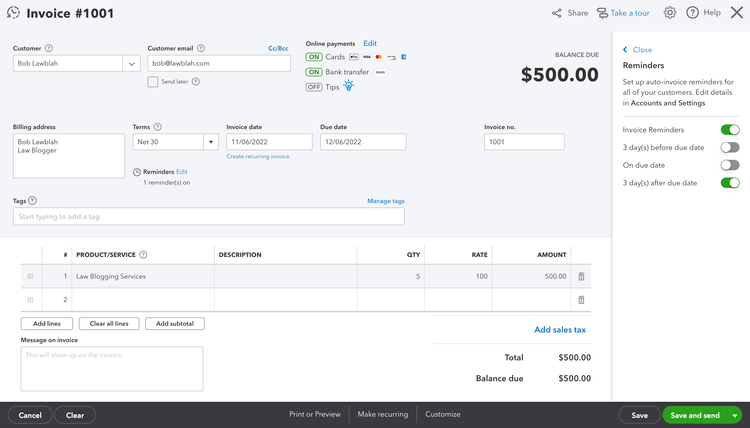
Task: Click the Add subtotal button
Action: (x=175, y=324)
